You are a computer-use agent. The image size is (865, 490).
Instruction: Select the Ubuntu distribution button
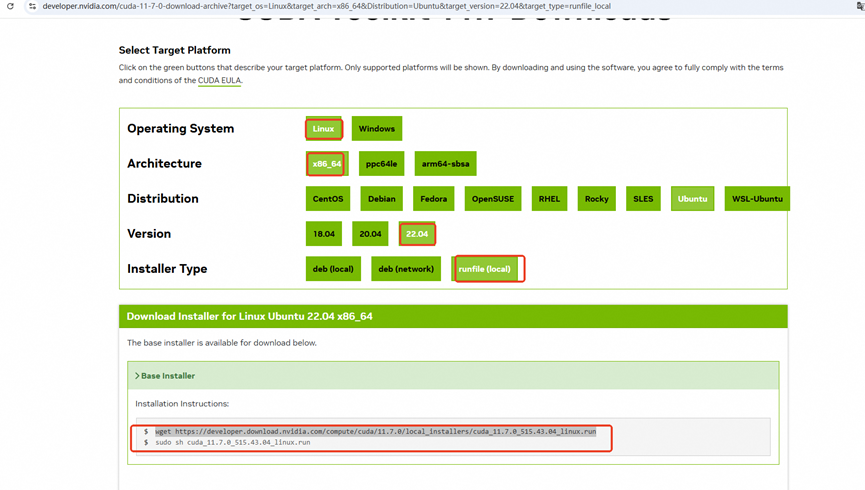coord(692,199)
